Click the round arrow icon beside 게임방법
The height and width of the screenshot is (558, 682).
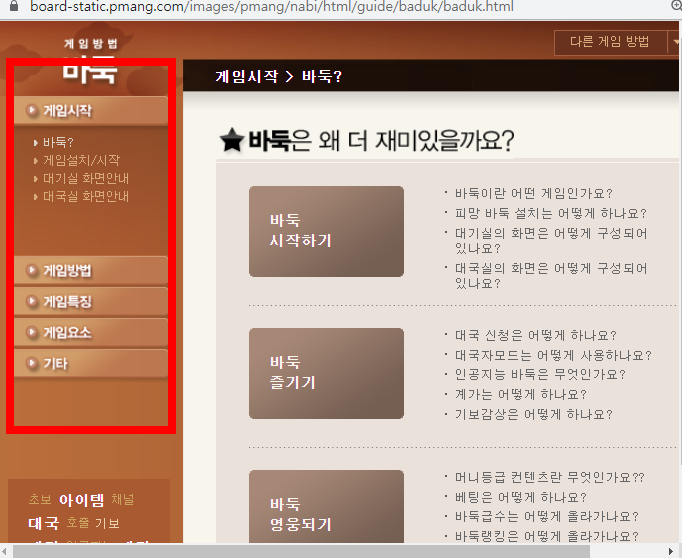[32, 270]
